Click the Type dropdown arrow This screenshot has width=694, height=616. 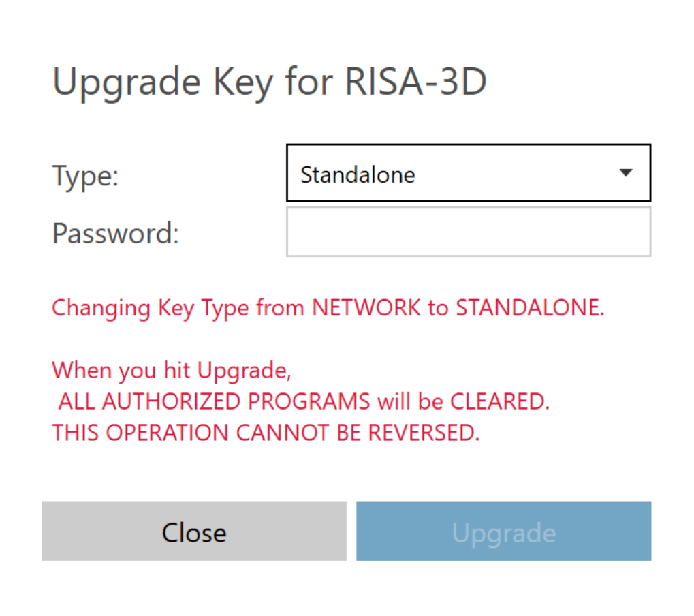(626, 173)
